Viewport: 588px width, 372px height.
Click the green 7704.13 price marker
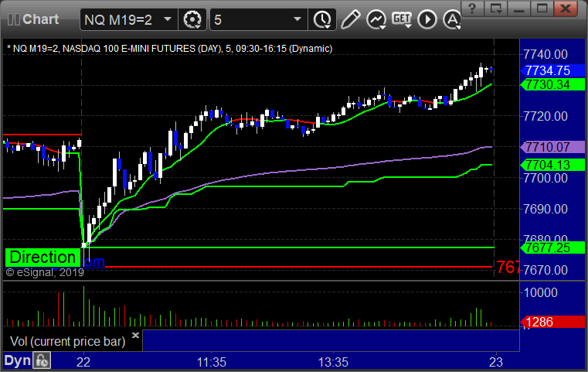(x=552, y=165)
